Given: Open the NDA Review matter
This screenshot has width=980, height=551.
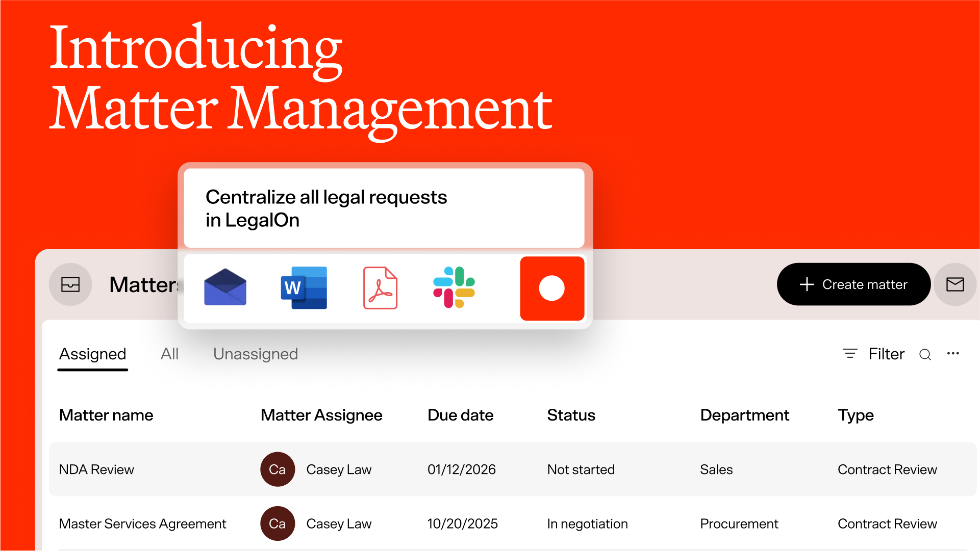Looking at the screenshot, I should click(x=96, y=469).
